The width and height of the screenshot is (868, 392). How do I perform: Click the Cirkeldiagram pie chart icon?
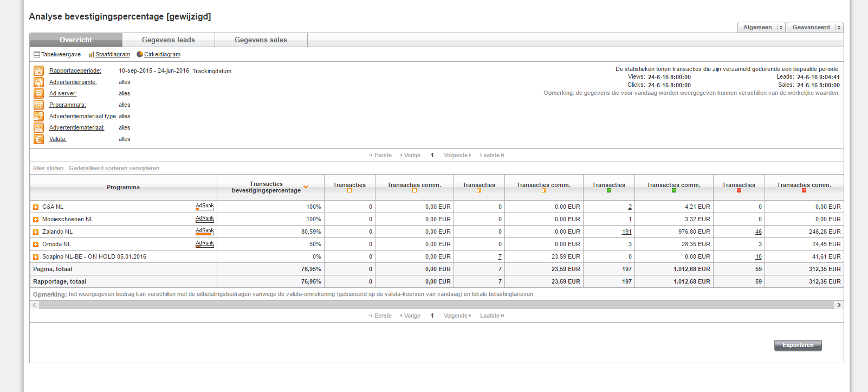click(140, 54)
